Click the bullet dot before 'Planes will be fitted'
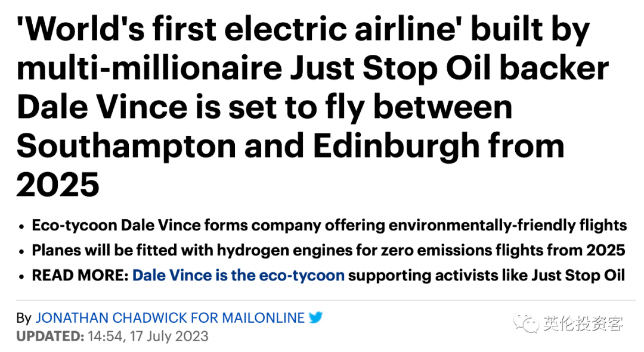Screen dimensions: 644x352 (x=21, y=251)
